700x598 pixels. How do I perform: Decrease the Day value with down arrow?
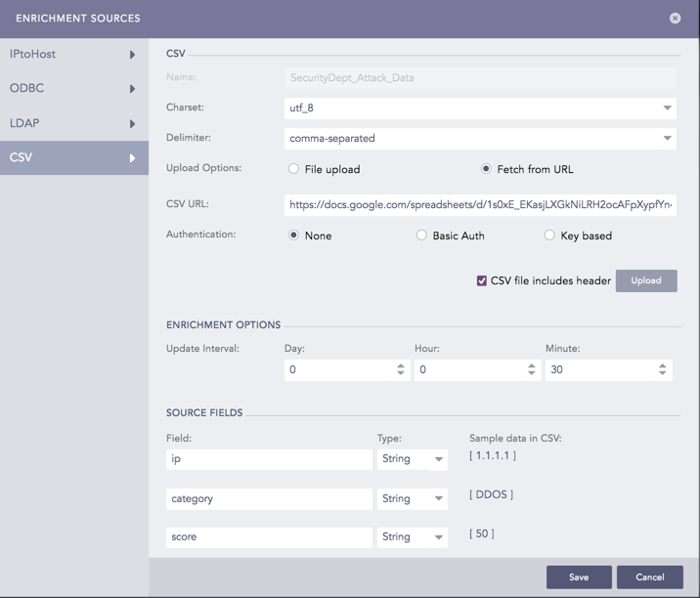(401, 373)
